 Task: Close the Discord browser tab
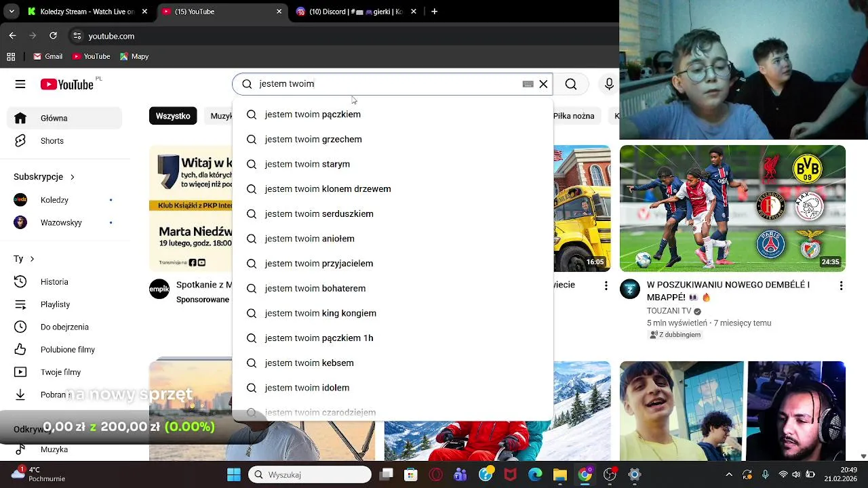414,12
